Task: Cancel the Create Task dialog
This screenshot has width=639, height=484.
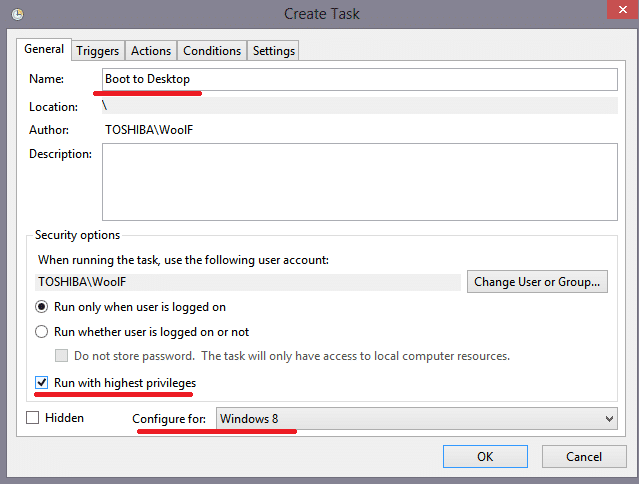Action: tap(584, 456)
